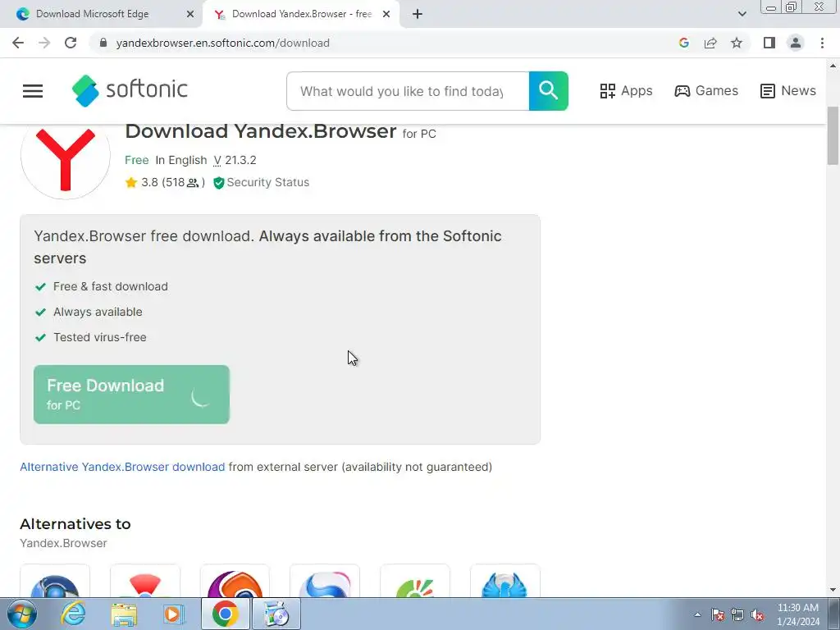Click the green search magnifier button

[549, 91]
